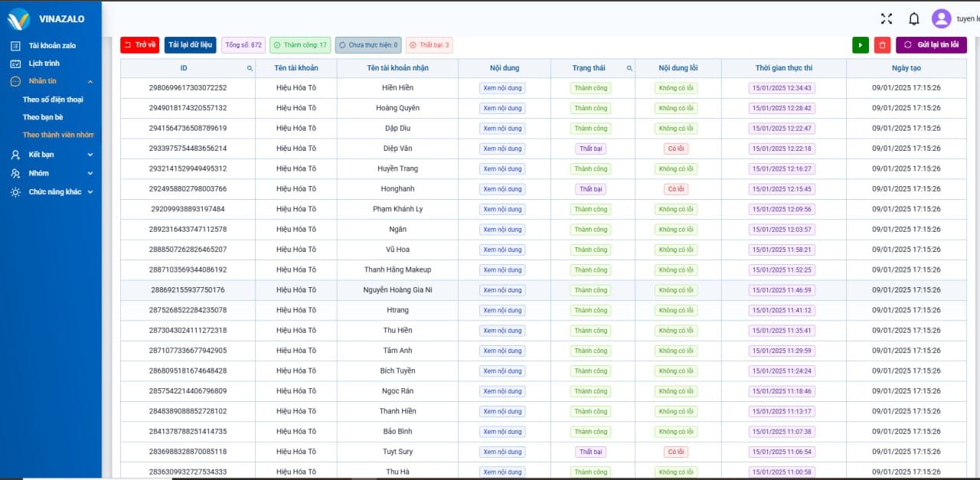Select Theo số điện thoại submenu
Image resolution: width=980 pixels, height=480 pixels.
tap(53, 100)
